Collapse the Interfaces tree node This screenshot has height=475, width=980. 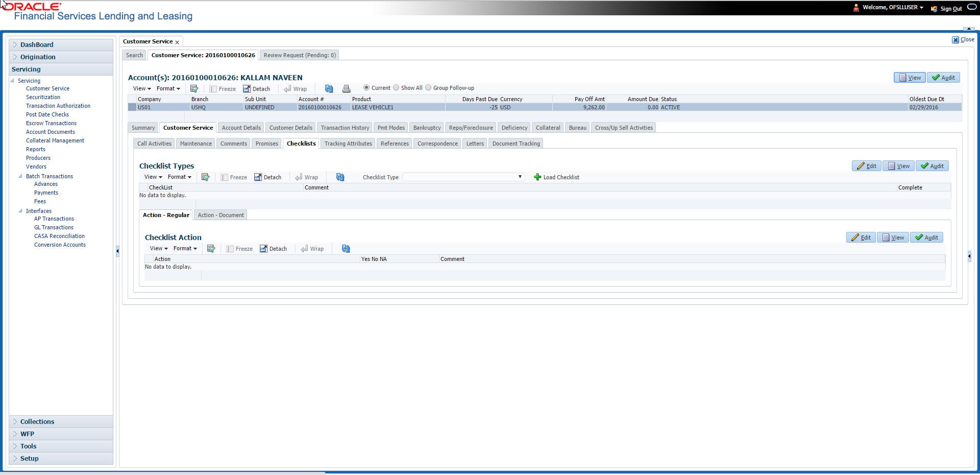tap(20, 211)
